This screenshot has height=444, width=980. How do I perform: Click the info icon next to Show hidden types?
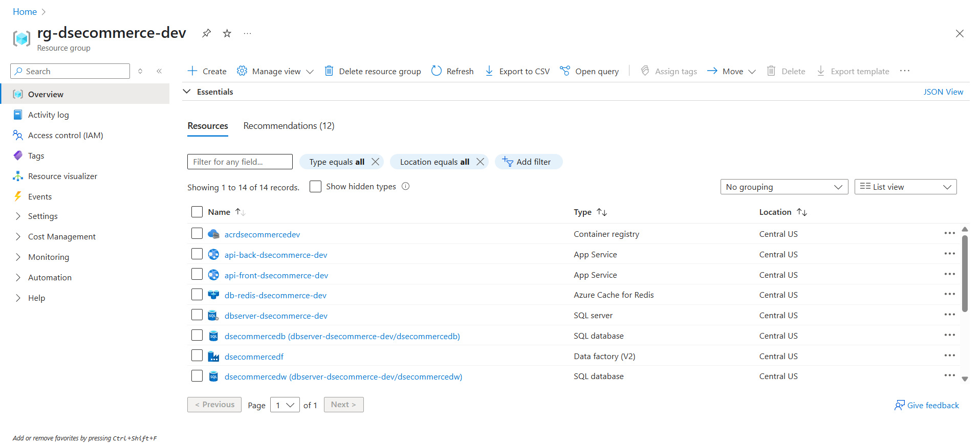point(406,186)
